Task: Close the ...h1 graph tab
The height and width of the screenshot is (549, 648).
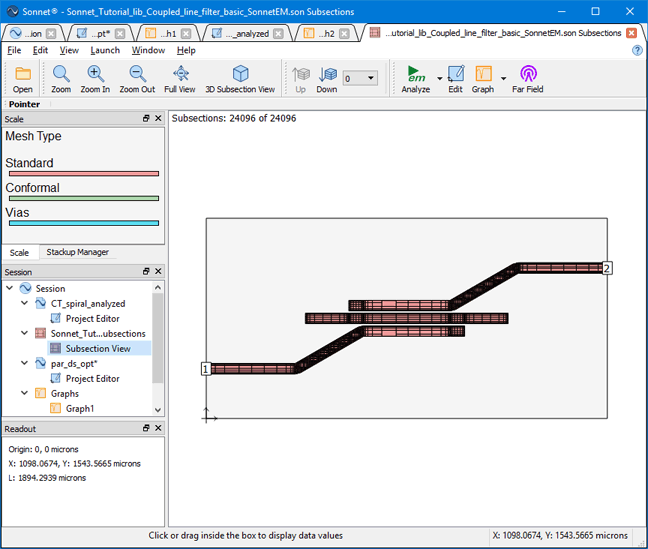Action: coord(186,33)
